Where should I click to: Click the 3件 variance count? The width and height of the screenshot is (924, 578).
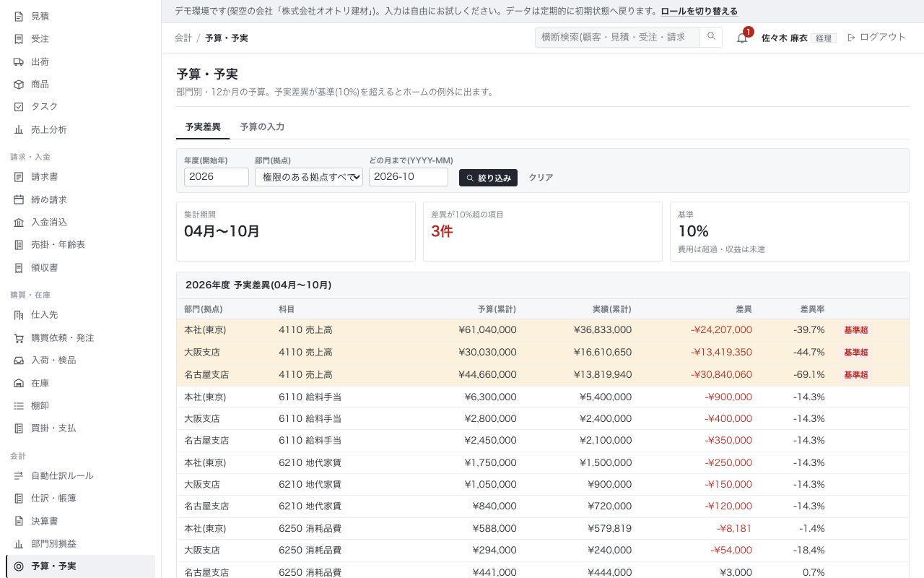tap(442, 231)
